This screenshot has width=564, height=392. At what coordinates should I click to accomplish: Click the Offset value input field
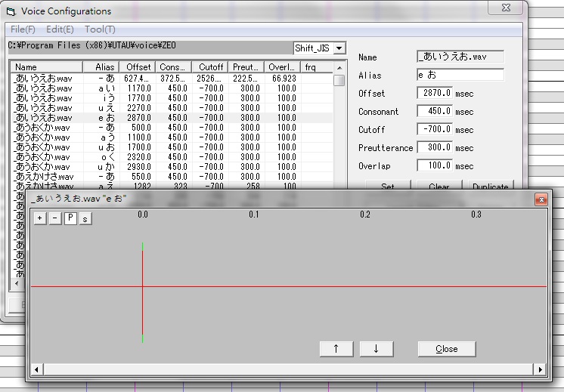pos(435,93)
